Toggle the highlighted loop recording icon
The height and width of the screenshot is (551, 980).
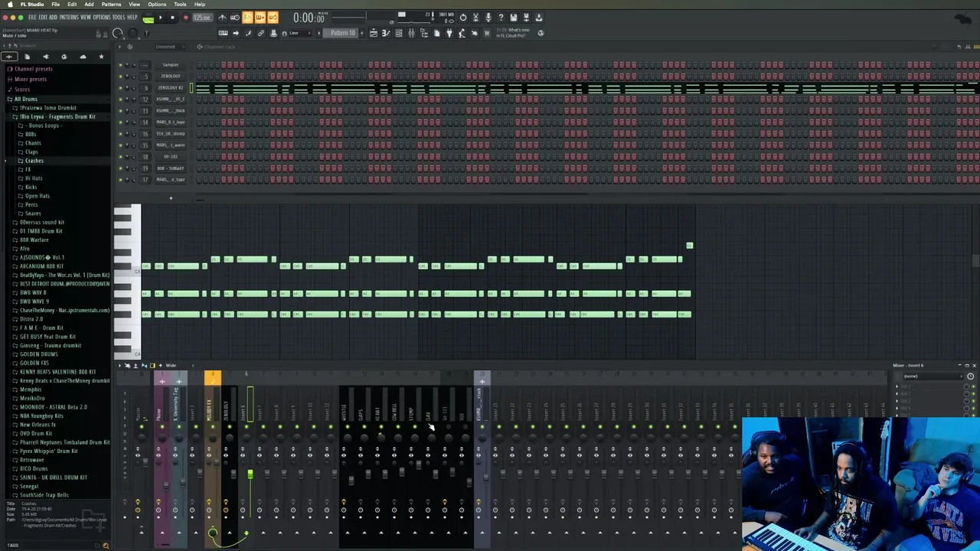(x=273, y=18)
